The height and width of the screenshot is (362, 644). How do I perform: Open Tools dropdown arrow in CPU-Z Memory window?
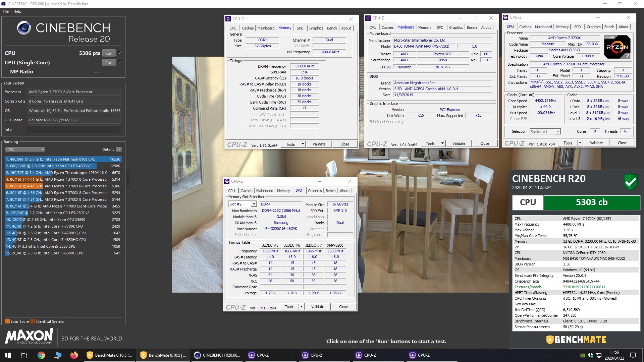303,144
